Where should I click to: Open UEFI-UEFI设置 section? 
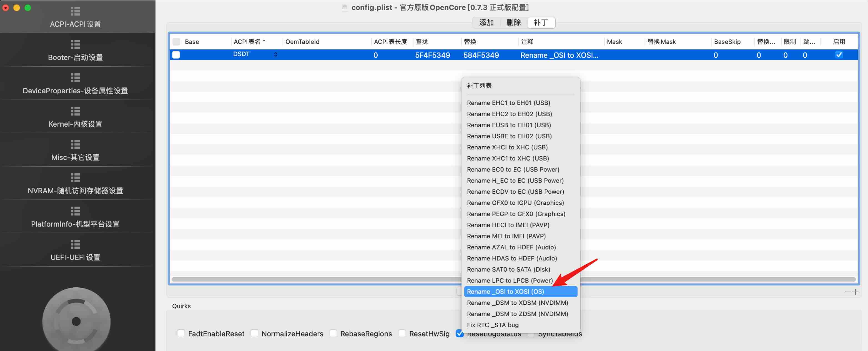click(76, 257)
